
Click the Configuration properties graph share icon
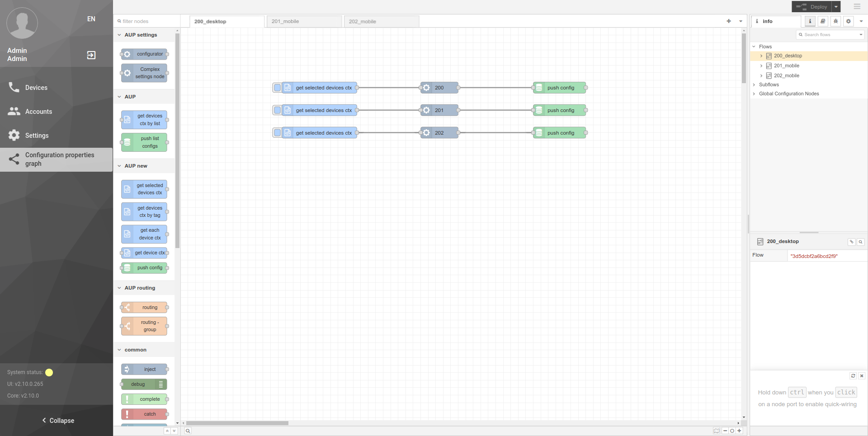14,159
